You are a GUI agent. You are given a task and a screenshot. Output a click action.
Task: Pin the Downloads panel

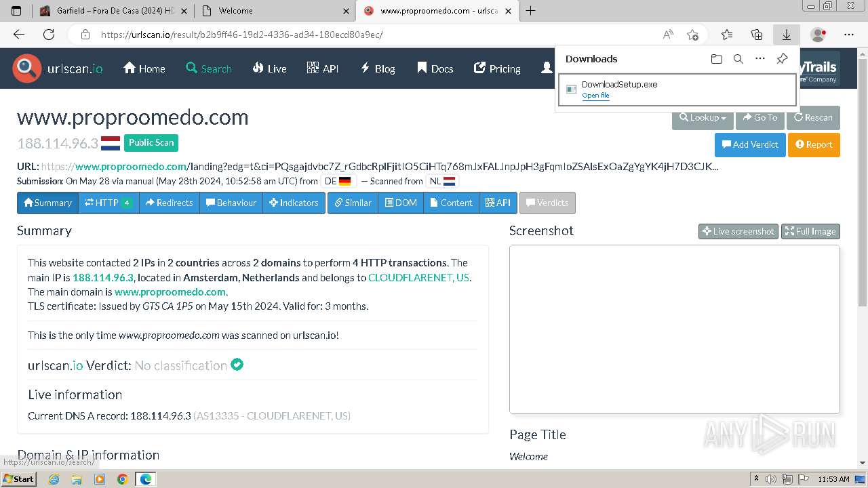[x=782, y=59]
